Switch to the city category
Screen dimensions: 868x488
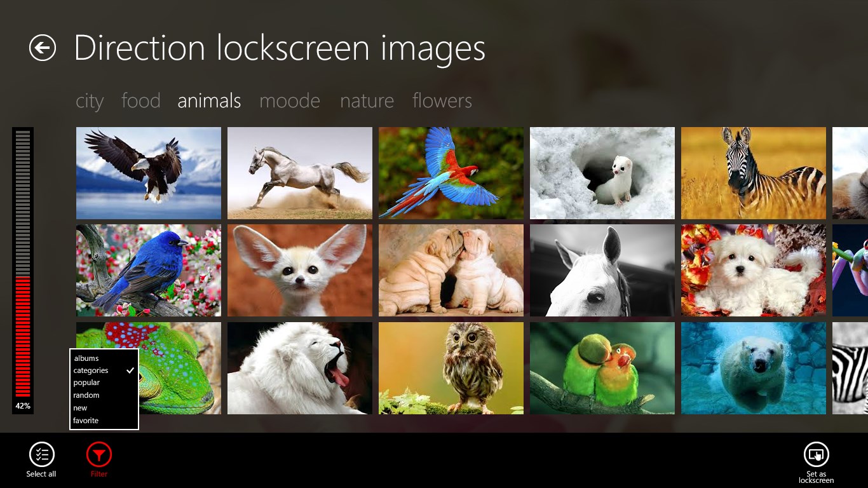coord(89,100)
